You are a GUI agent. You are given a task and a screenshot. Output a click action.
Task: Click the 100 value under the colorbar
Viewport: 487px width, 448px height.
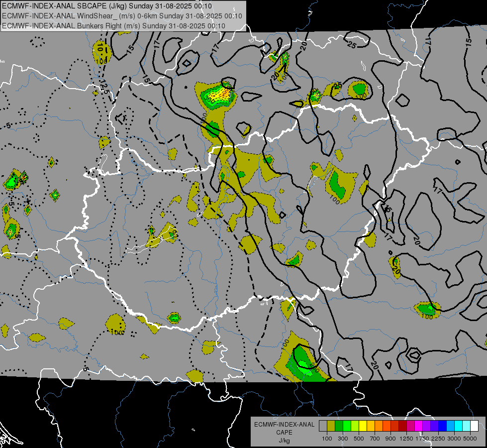click(327, 439)
